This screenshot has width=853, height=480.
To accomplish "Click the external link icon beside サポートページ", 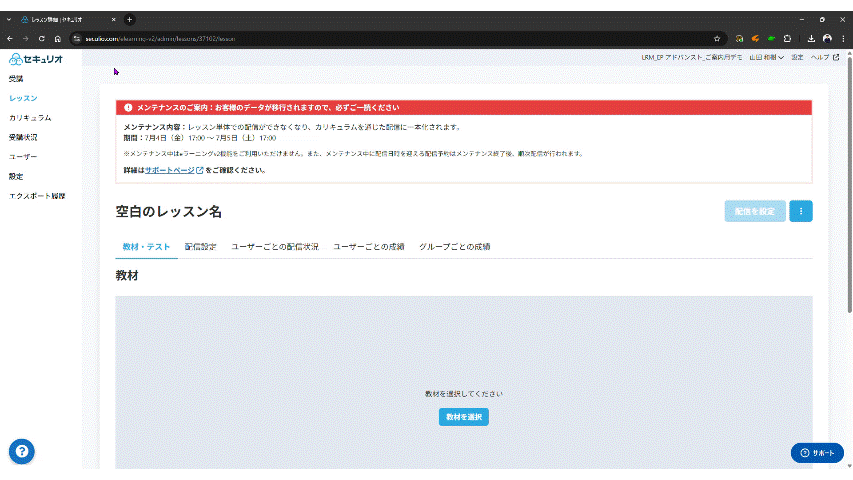I will [x=200, y=170].
